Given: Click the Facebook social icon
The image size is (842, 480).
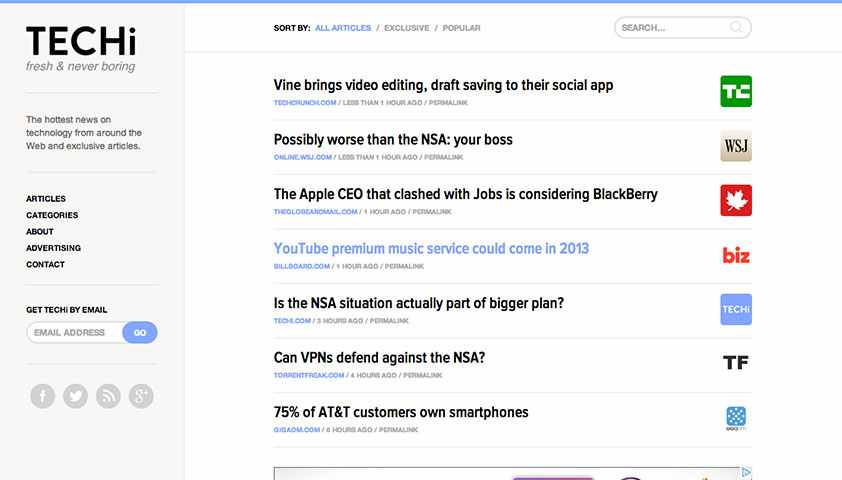Looking at the screenshot, I should 42,396.
